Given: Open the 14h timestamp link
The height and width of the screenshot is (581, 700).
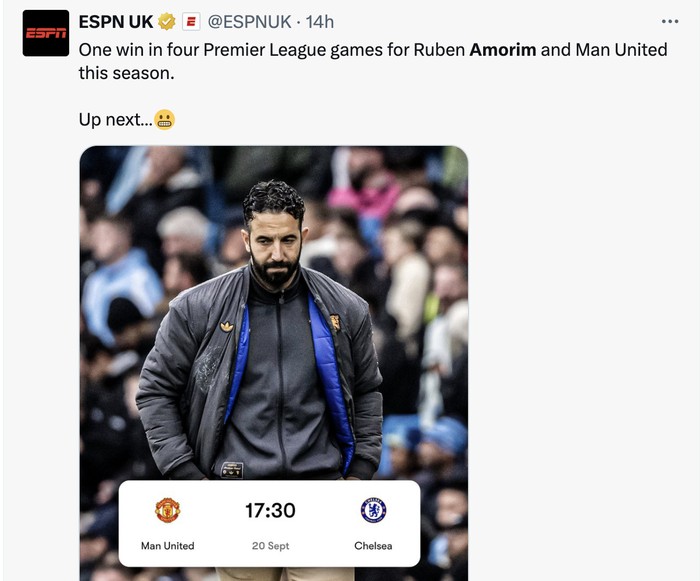Looking at the screenshot, I should click(320, 21).
